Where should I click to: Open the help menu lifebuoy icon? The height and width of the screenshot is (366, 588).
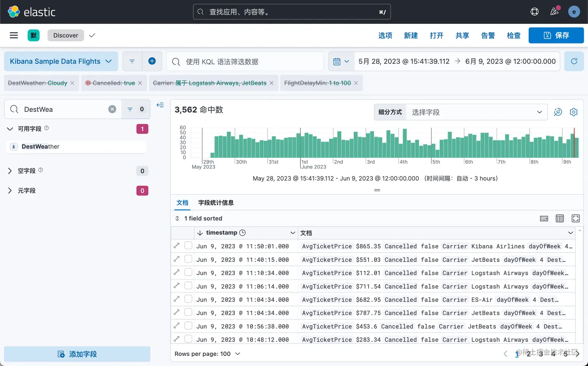(535, 12)
